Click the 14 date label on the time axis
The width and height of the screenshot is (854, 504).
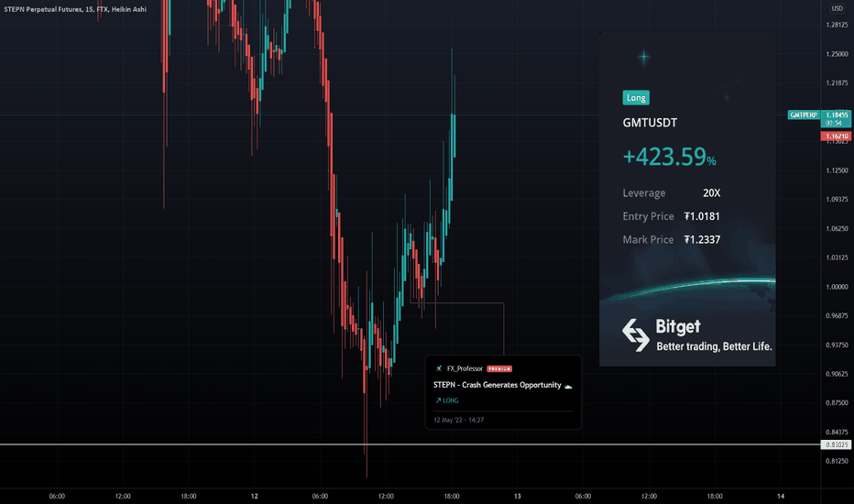[781, 496]
